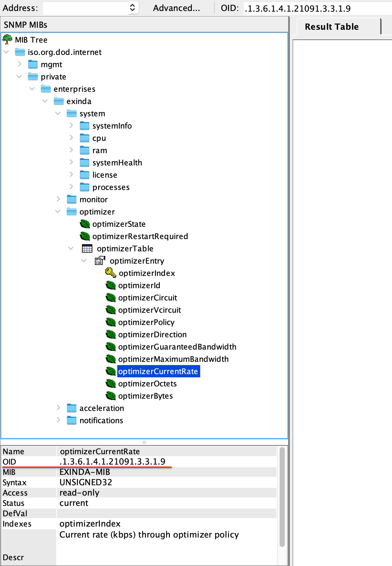Click the private folder icon
Screen dimensions: 392x566
(33, 77)
